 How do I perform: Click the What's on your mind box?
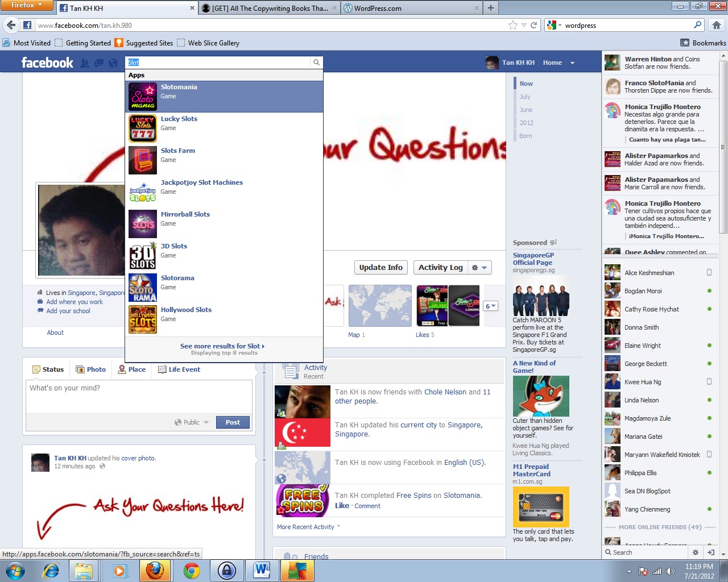pos(139,396)
